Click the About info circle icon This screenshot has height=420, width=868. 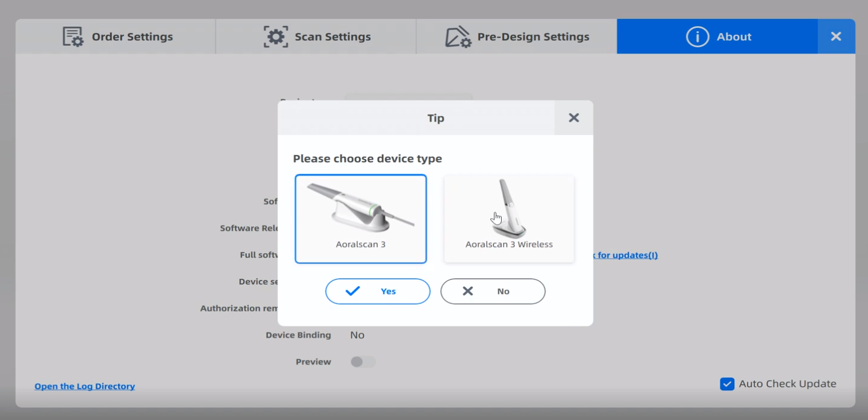698,37
